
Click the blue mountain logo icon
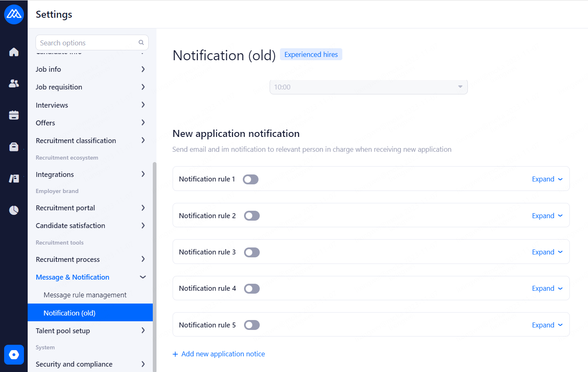(14, 14)
